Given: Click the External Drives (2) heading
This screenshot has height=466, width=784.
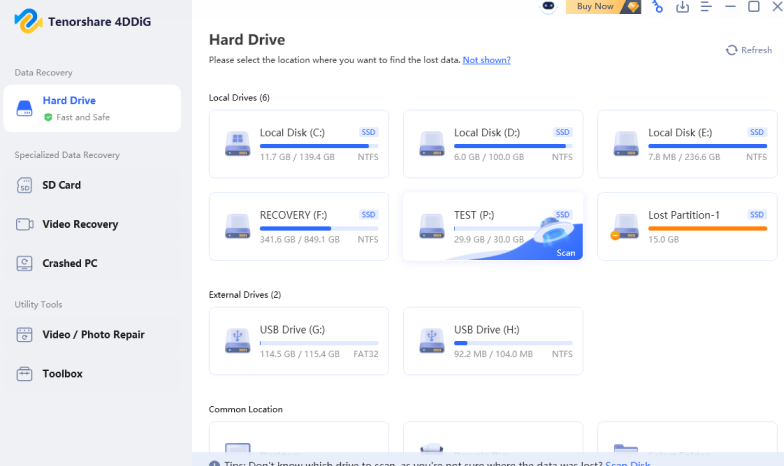Looking at the screenshot, I should [x=245, y=294].
